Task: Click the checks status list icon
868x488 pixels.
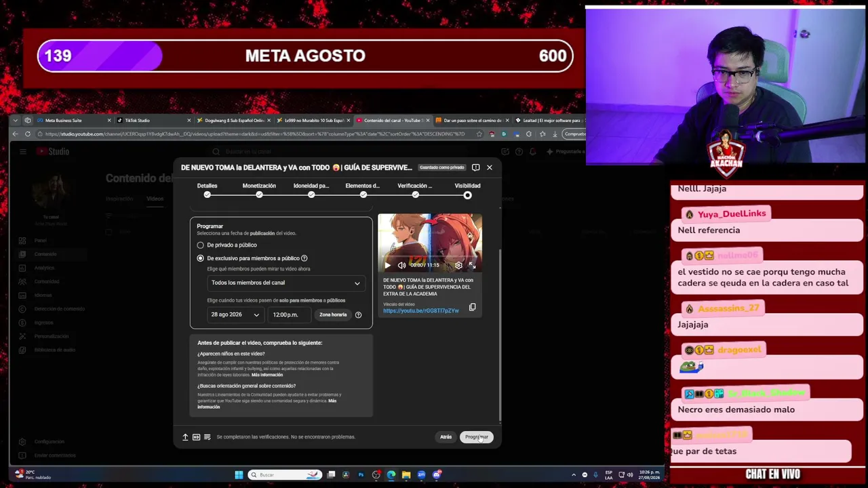Action: (208, 437)
